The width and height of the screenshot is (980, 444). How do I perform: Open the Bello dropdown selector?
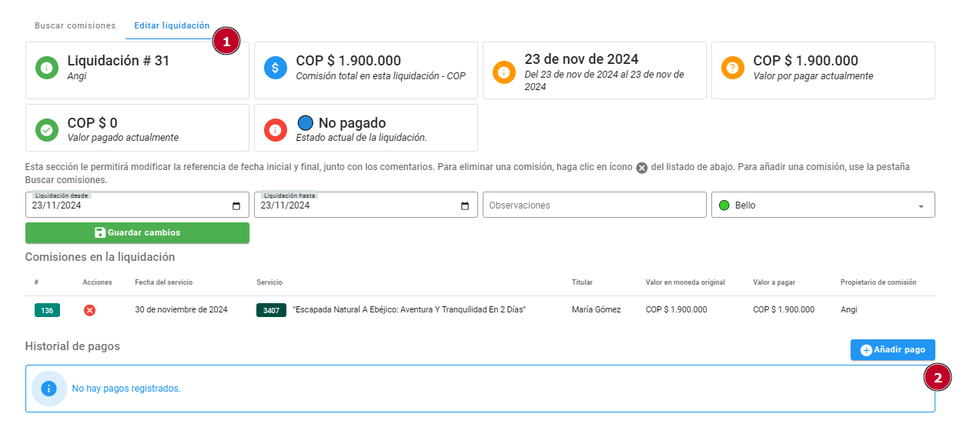pyautogui.click(x=823, y=205)
